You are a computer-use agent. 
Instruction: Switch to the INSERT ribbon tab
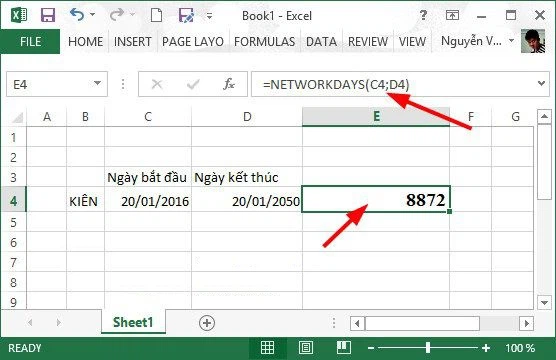point(133,41)
